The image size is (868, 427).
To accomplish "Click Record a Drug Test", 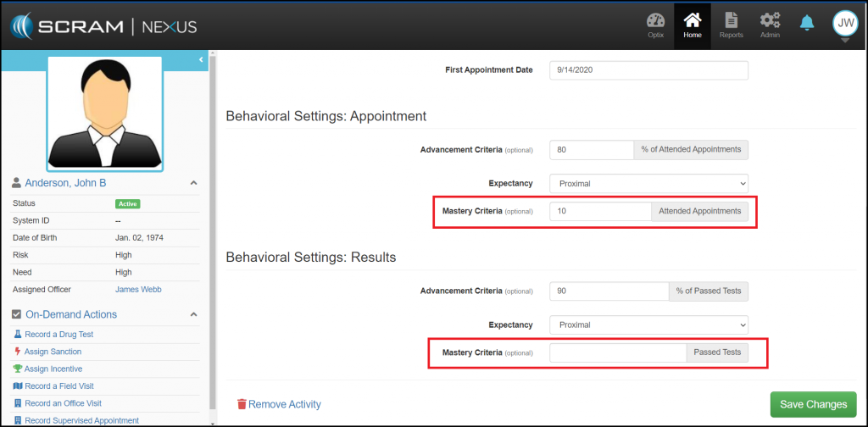I will 58,335.
